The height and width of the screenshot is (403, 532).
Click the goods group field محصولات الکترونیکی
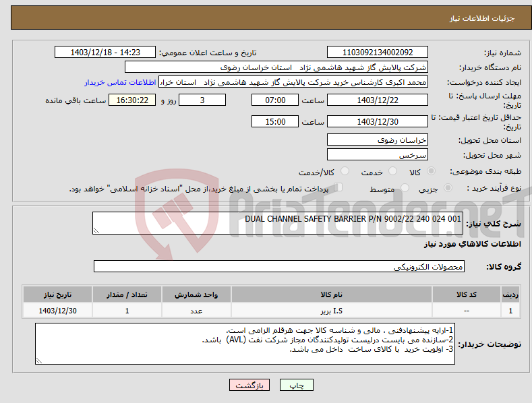pyautogui.click(x=279, y=266)
